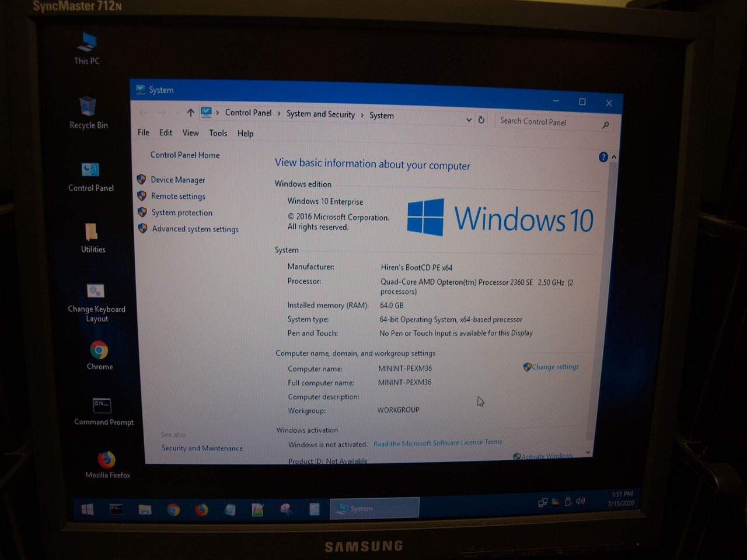Close the System window
This screenshot has width=747, height=560.
(x=609, y=103)
